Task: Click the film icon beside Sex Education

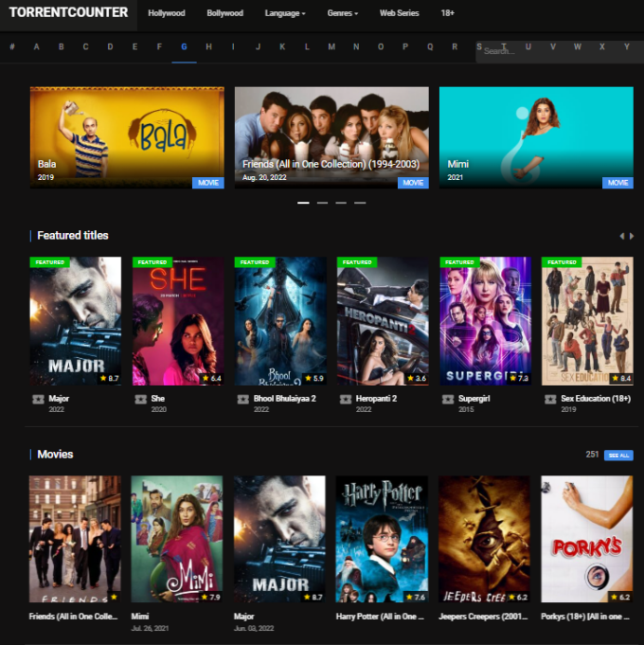Action: [x=550, y=399]
